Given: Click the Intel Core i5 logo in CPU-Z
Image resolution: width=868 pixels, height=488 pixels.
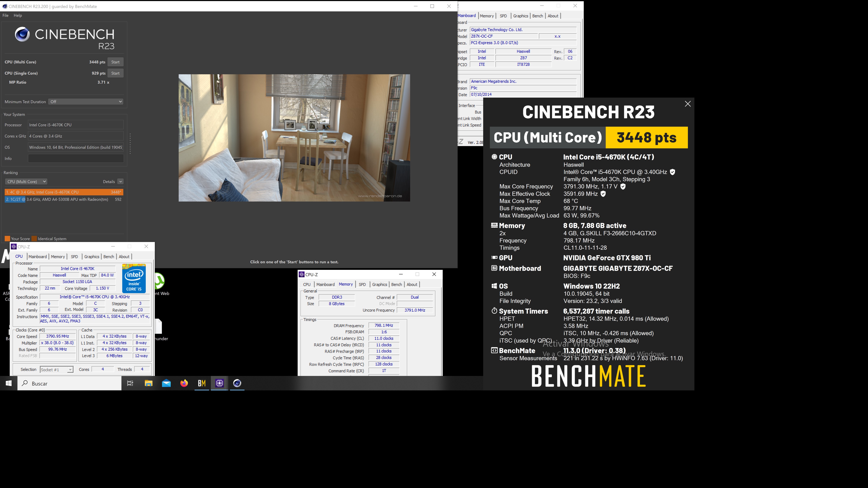Looking at the screenshot, I should (x=134, y=279).
